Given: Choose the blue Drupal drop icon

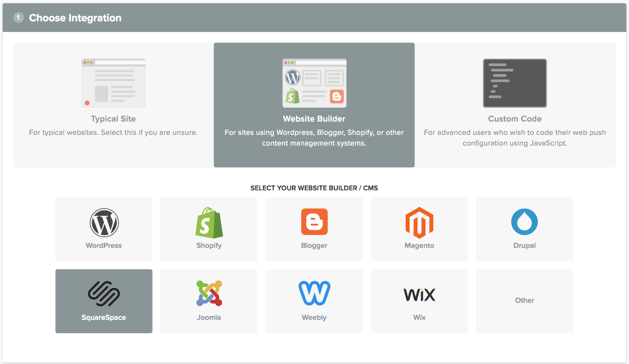Looking at the screenshot, I should point(524,222).
